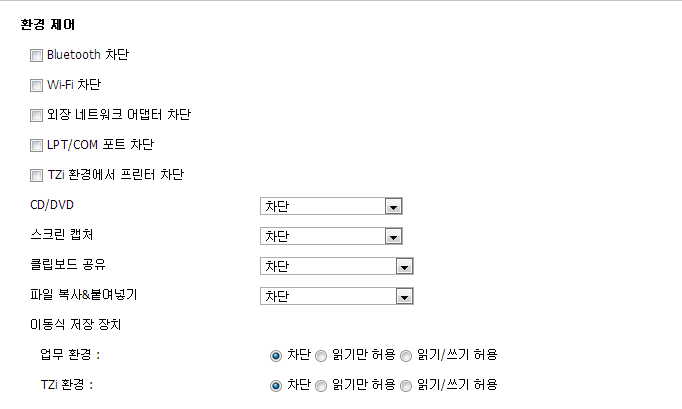Open the 클립보드 공유 dropdown list

point(404,266)
